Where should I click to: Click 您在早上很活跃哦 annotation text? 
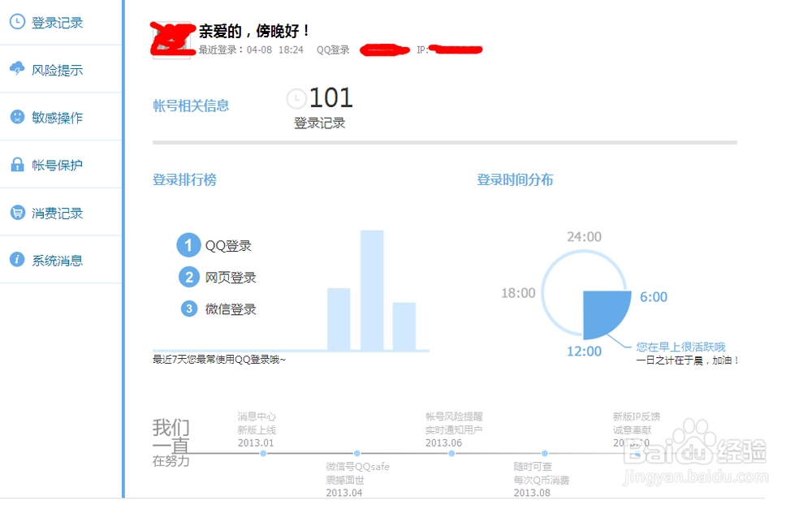(680, 347)
